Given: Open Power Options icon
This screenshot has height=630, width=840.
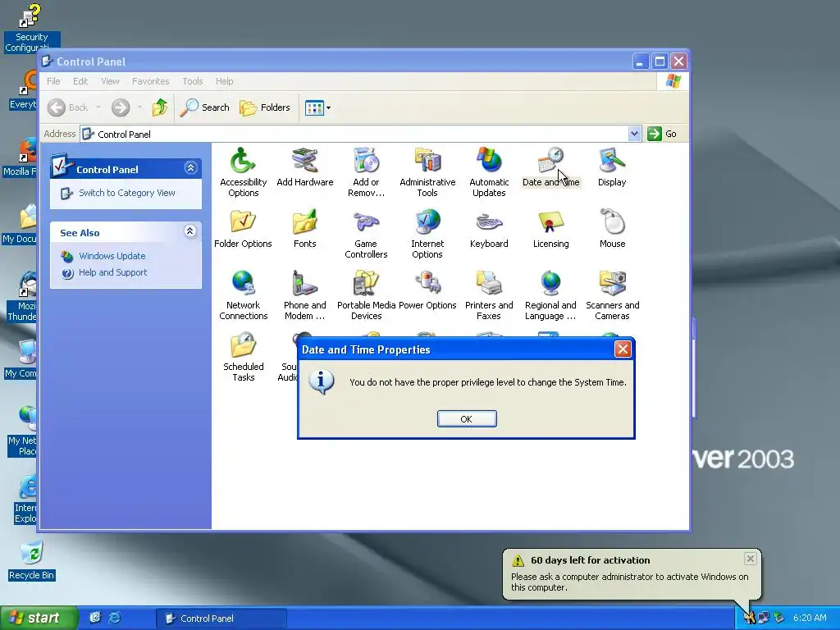Looking at the screenshot, I should tap(427, 290).
